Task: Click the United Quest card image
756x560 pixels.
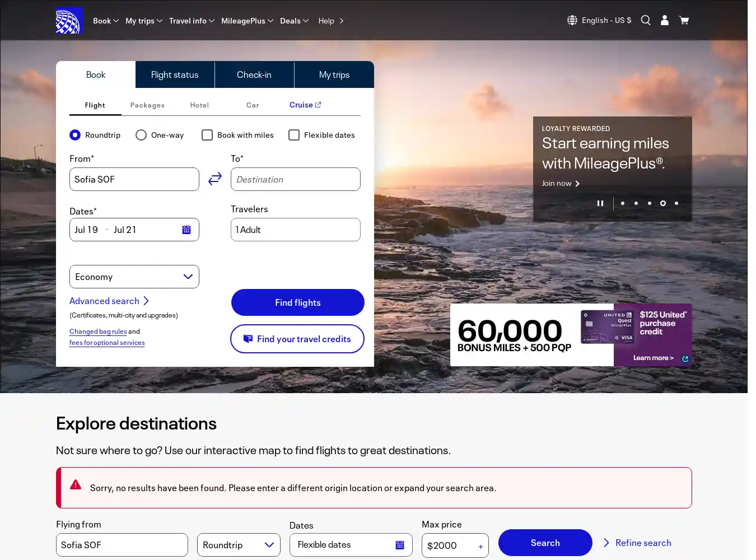Action: [608, 327]
